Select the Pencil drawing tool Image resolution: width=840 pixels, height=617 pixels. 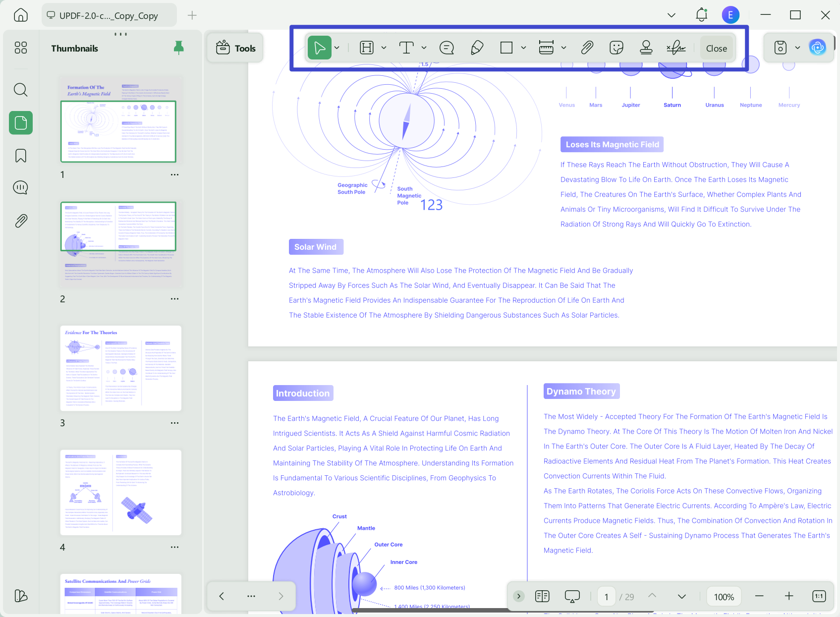477,48
